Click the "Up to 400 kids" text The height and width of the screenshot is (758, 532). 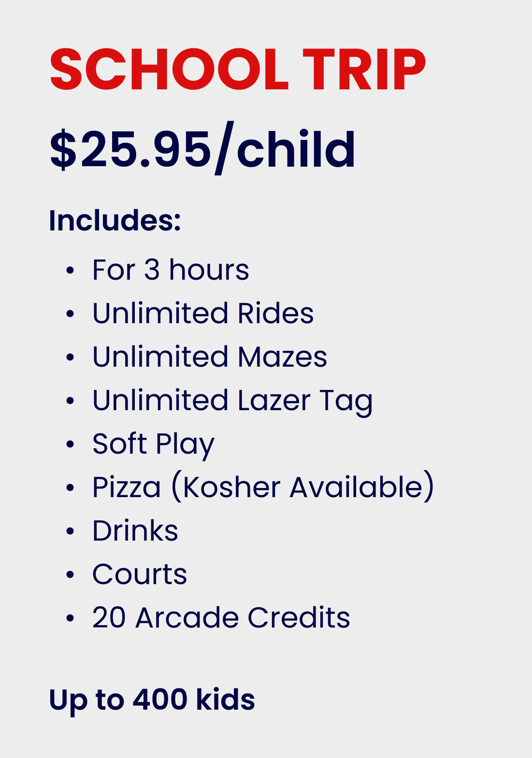pyautogui.click(x=152, y=700)
